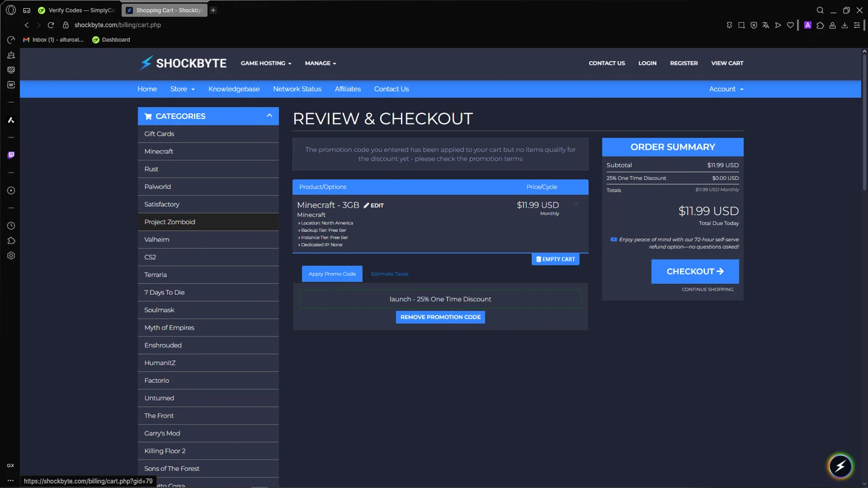Viewport: 868px width, 488px height.
Task: Open the Account dropdown menu
Action: [x=726, y=89]
